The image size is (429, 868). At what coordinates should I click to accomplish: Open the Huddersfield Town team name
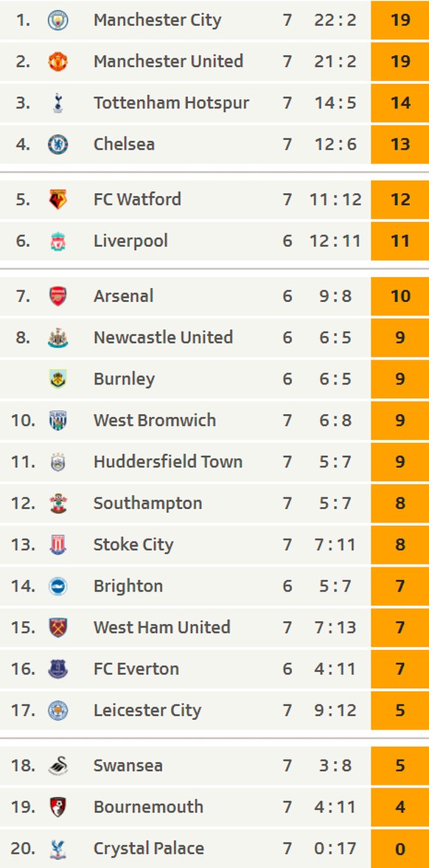pos(168,462)
